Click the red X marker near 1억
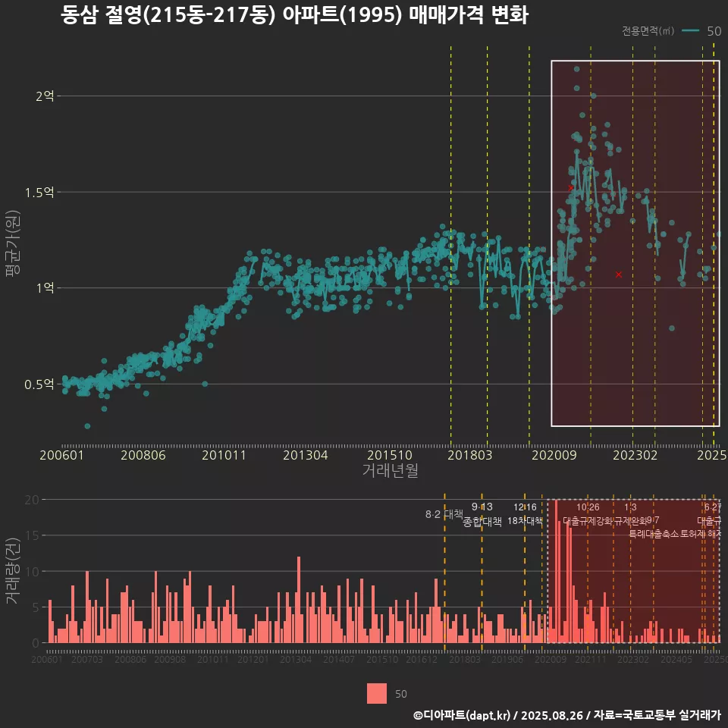The width and height of the screenshot is (728, 728). click(x=619, y=275)
